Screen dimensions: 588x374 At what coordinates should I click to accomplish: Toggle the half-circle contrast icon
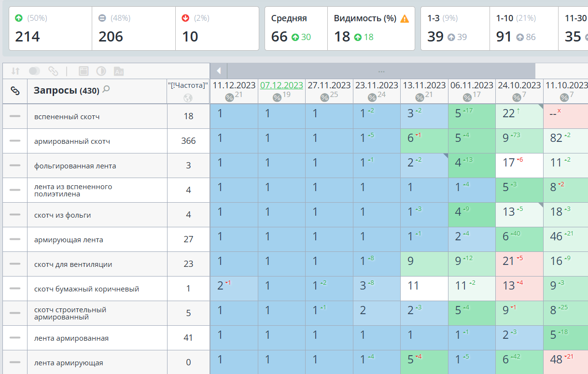[101, 71]
